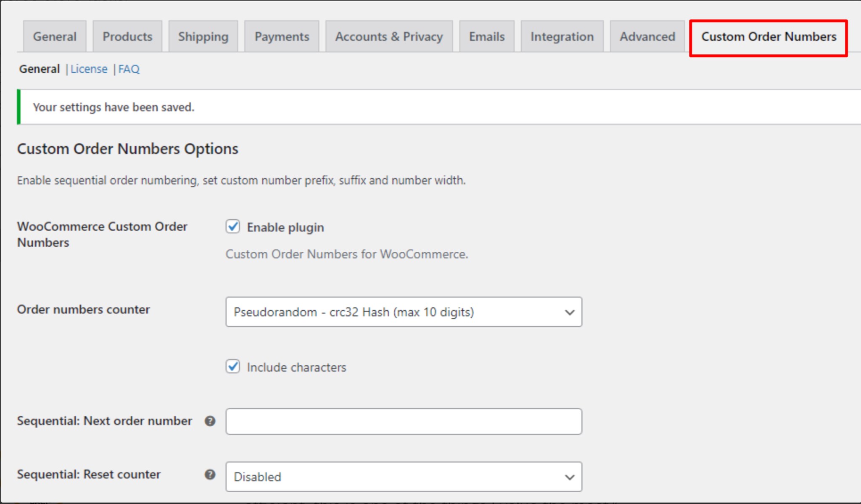Open the License page link
Image resolution: width=861 pixels, height=504 pixels.
[x=89, y=69]
